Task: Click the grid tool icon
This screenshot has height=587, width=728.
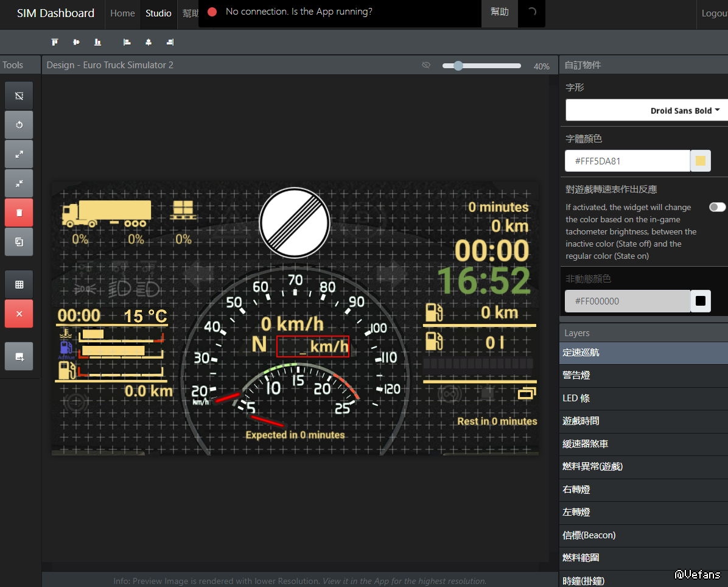Action: (19, 284)
